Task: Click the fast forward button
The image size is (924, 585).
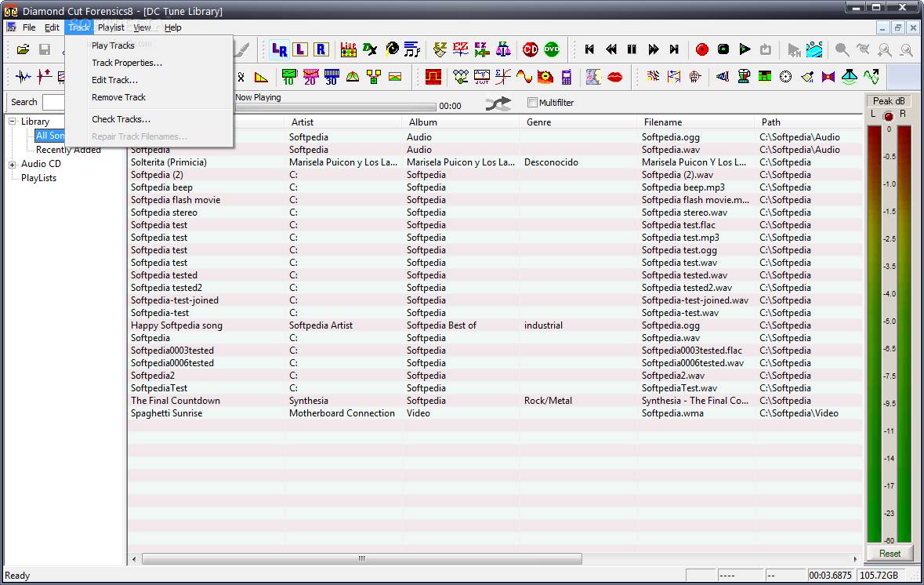Action: tap(653, 49)
